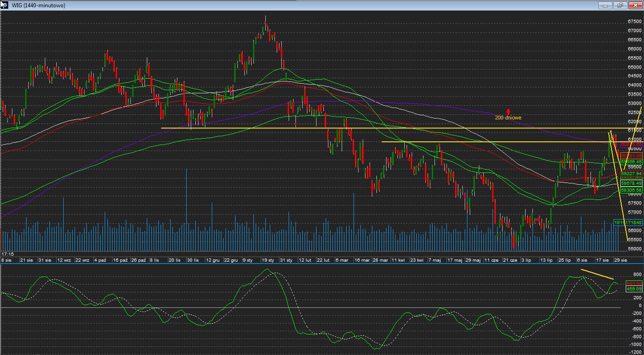Restore down the WIG chart window
Screen dimensions: 644x355
click(620, 5)
